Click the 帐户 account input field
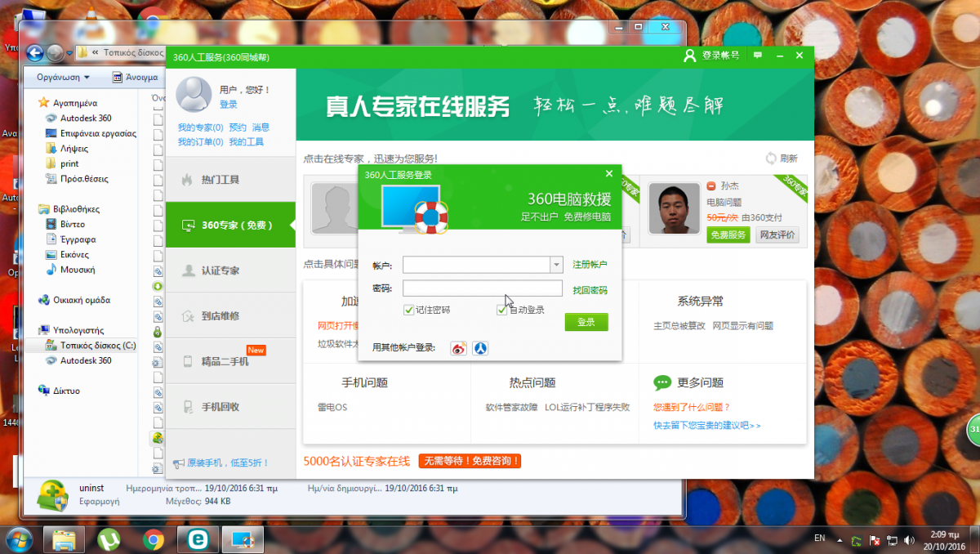Image resolution: width=980 pixels, height=554 pixels. (x=477, y=265)
